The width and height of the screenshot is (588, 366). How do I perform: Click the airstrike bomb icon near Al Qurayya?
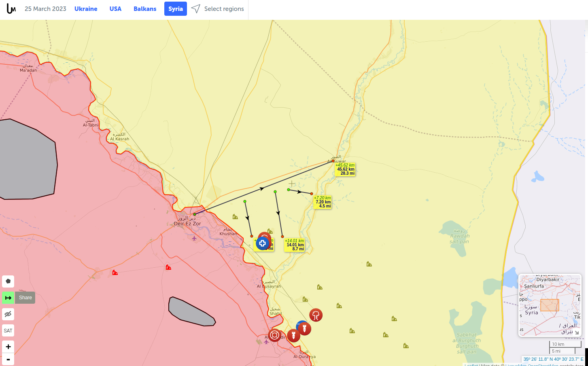pyautogui.click(x=293, y=335)
